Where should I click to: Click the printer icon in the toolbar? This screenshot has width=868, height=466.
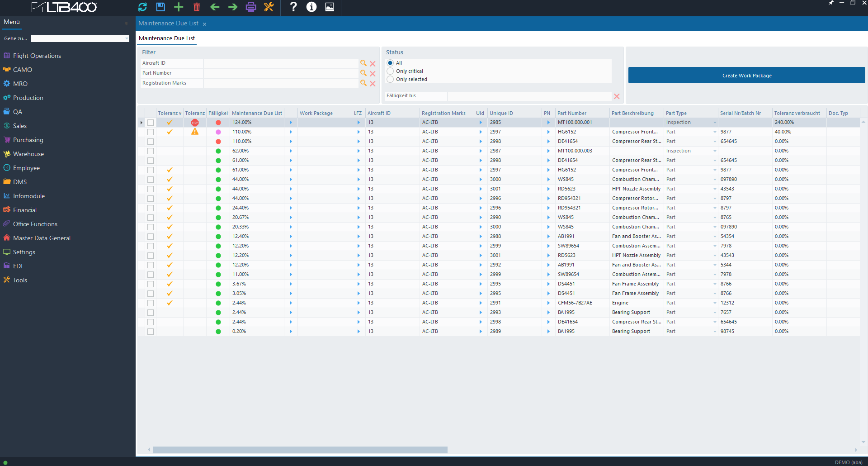(251, 7)
